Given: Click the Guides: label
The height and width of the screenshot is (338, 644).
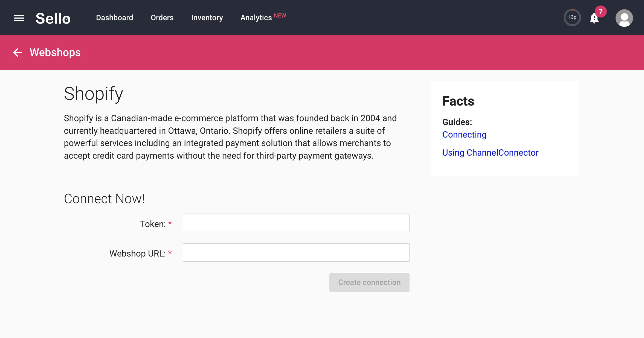Looking at the screenshot, I should tap(457, 122).
